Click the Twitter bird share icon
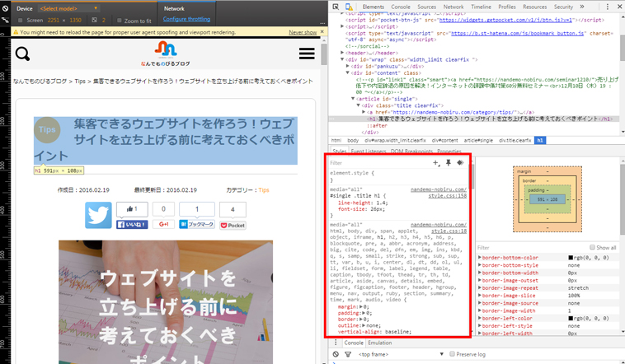This screenshot has width=625, height=364. [x=98, y=215]
